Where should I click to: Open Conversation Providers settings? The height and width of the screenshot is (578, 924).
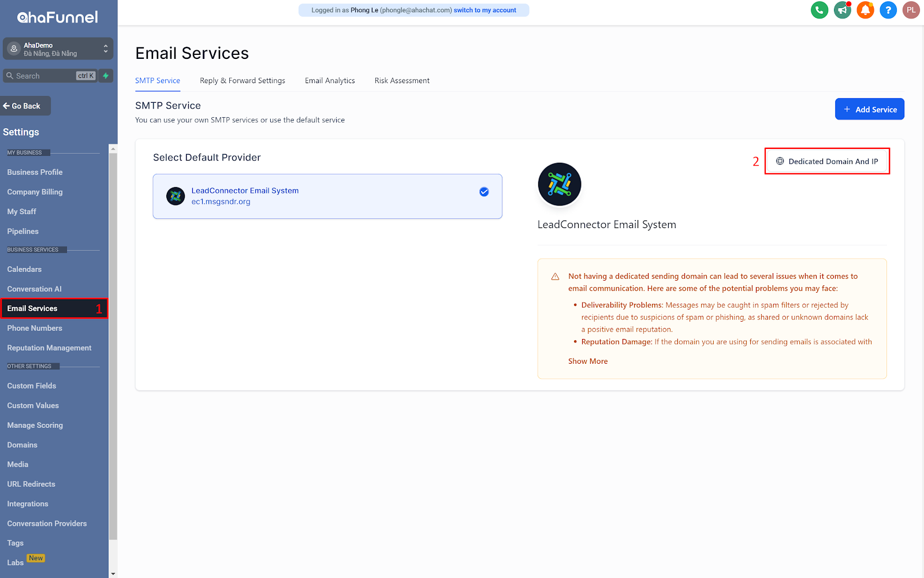point(47,523)
